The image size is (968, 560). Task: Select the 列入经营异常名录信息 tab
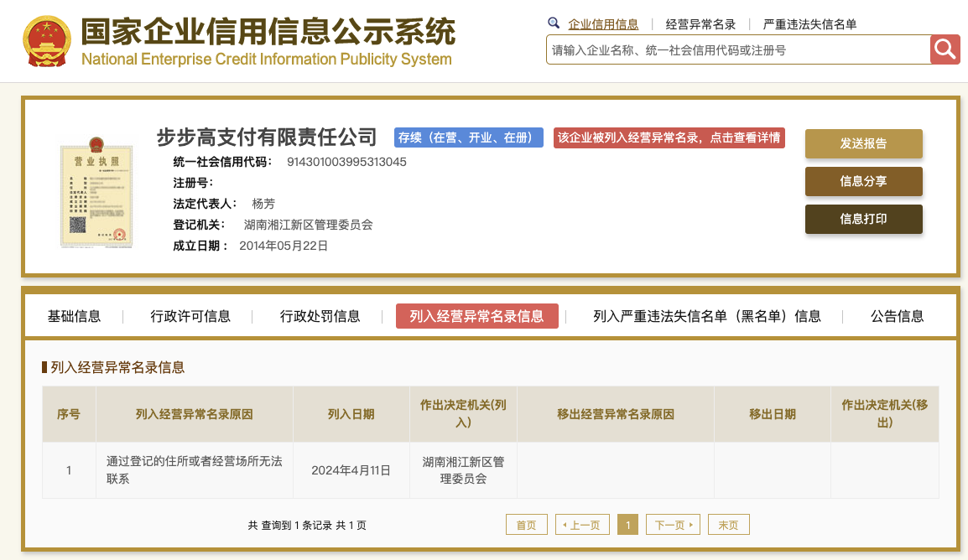click(x=476, y=316)
